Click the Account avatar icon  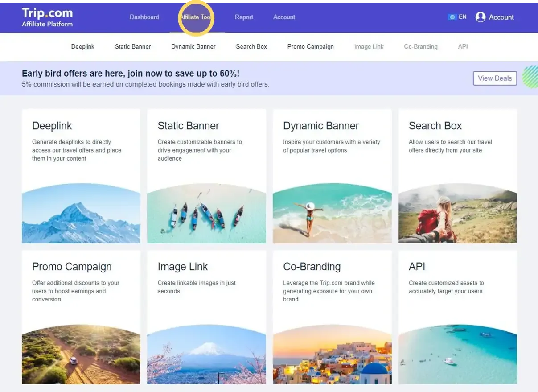point(481,17)
